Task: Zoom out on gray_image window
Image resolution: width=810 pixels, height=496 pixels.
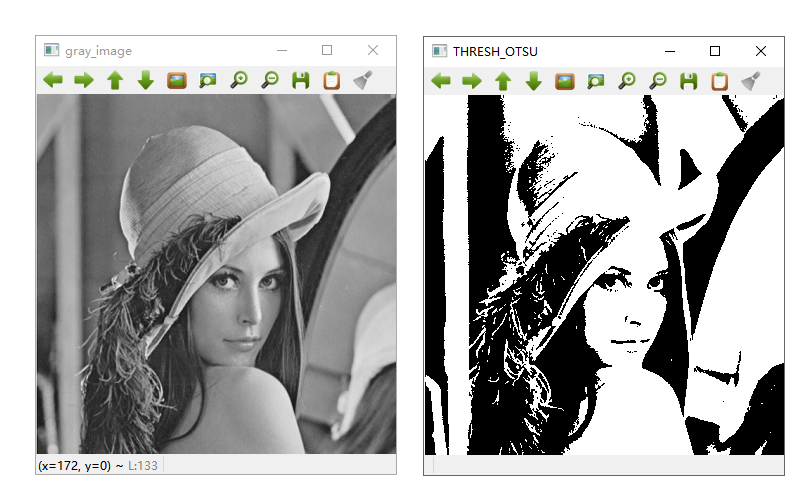Action: [x=270, y=80]
